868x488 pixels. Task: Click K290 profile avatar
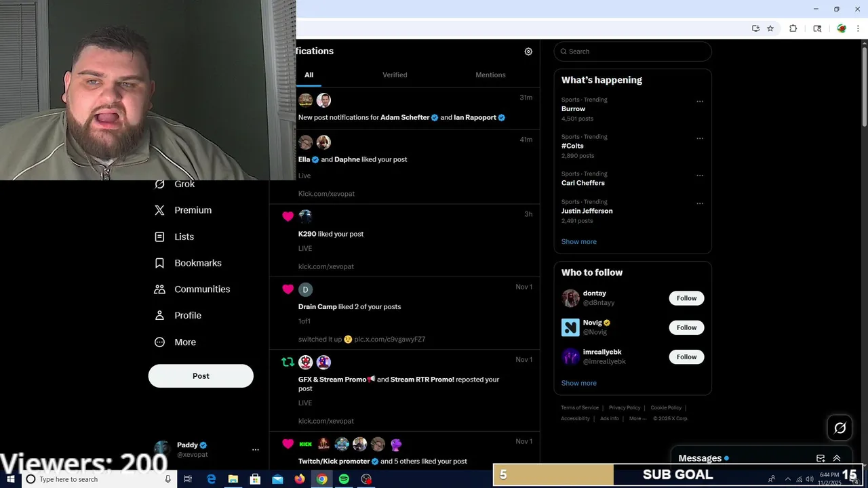305,216
